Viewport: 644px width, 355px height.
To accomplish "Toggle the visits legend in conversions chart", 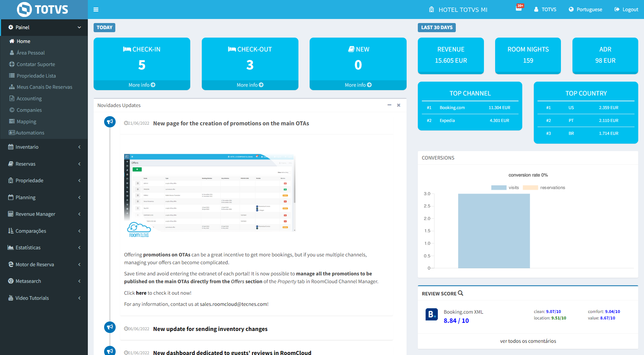I will click(505, 188).
